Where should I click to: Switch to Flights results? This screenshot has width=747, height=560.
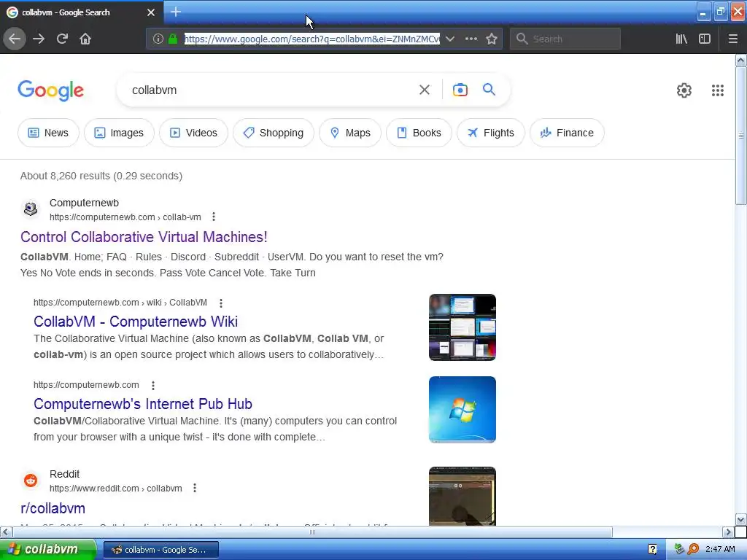click(x=491, y=133)
